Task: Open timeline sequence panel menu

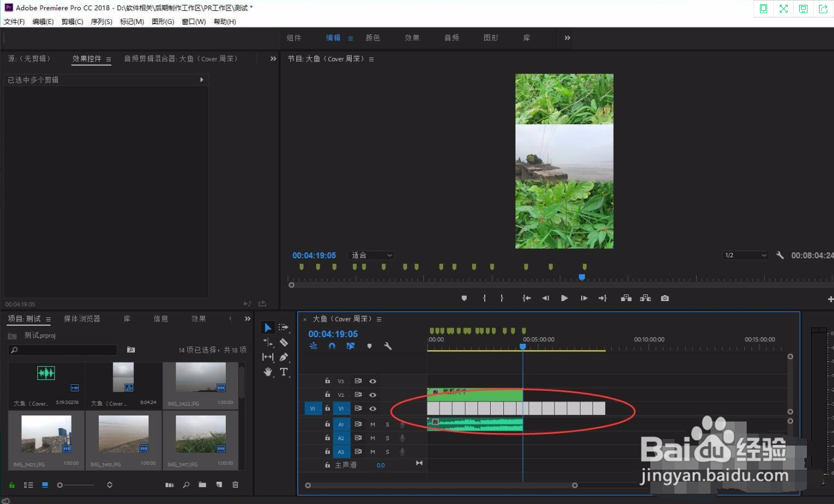Action: (x=379, y=319)
